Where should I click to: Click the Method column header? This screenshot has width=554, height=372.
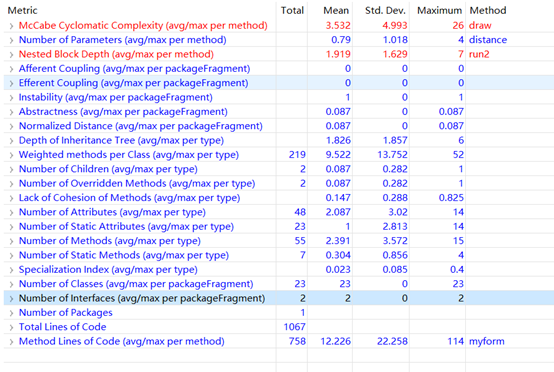(488, 10)
